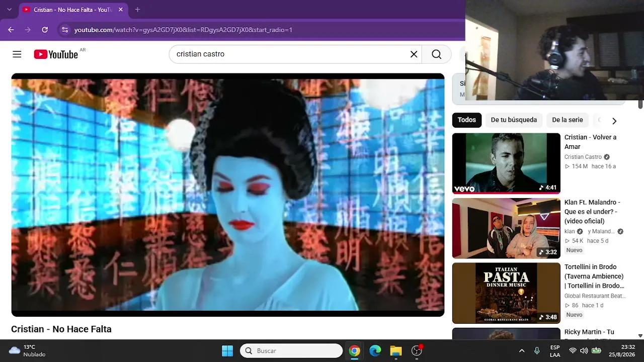The width and height of the screenshot is (644, 362).
Task: Open Google Chrome from the taskbar
Action: pos(355,351)
